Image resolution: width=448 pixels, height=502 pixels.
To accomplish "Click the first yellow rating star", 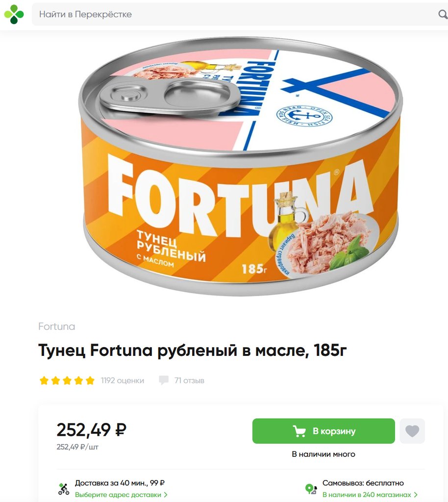I will [44, 380].
